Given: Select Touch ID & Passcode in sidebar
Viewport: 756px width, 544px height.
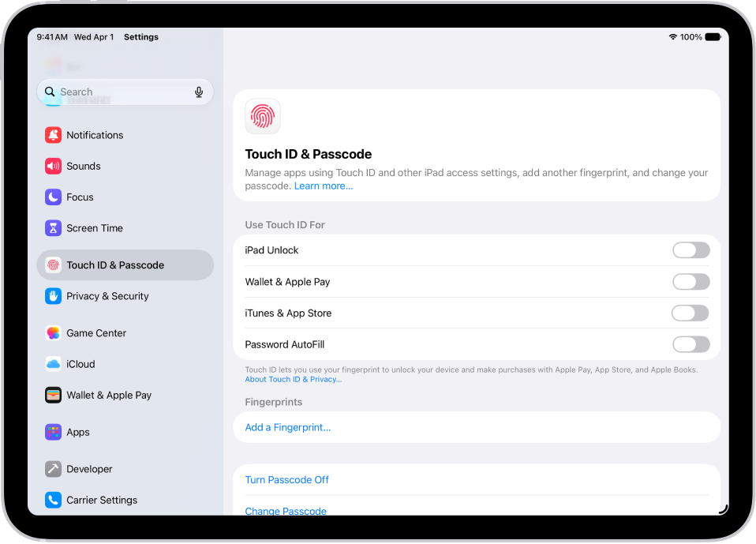Looking at the screenshot, I should pyautogui.click(x=125, y=264).
